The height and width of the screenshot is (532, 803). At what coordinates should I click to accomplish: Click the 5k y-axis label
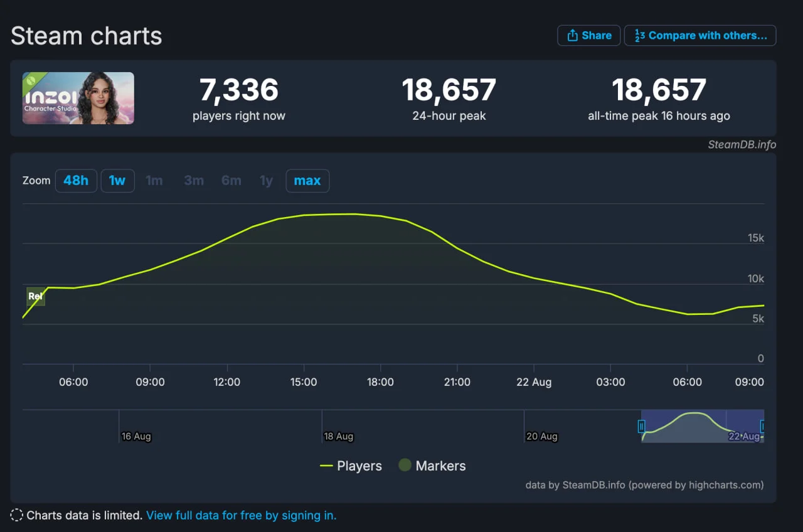pyautogui.click(x=758, y=319)
